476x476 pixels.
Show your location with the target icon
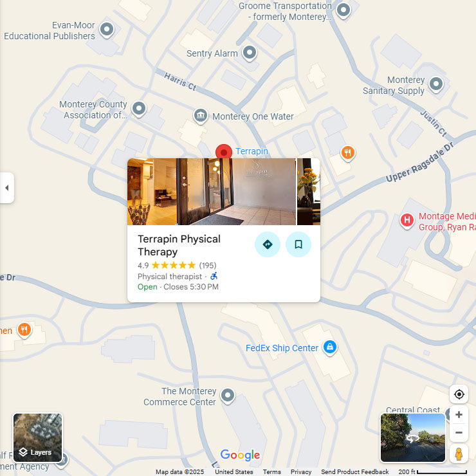[459, 394]
